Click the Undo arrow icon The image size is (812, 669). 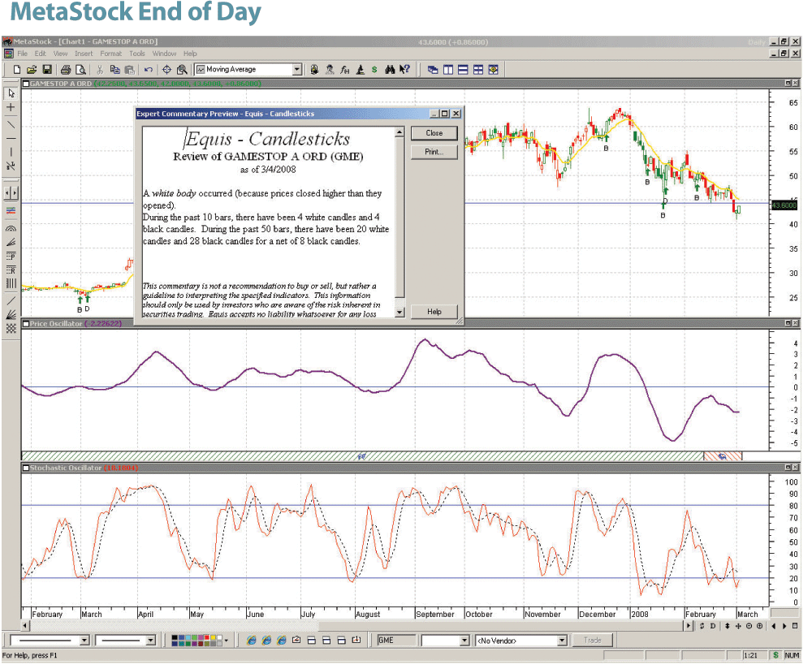149,69
